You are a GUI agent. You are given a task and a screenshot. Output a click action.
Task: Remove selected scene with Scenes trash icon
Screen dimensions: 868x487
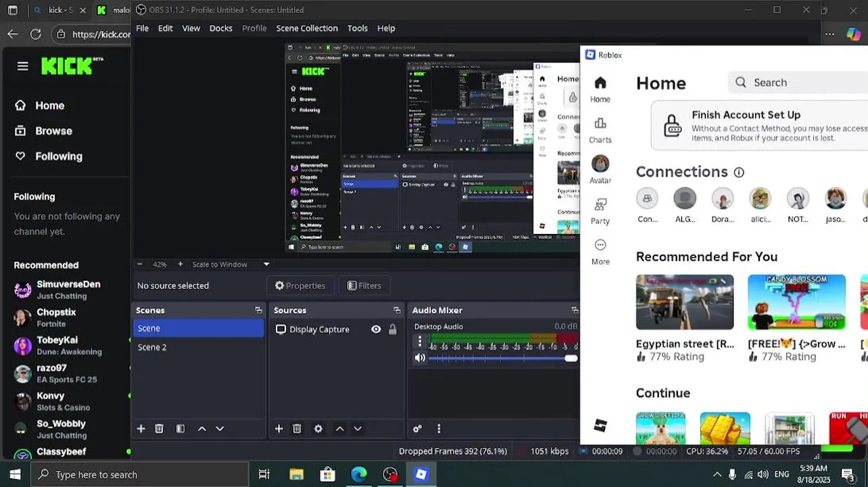[160, 429]
